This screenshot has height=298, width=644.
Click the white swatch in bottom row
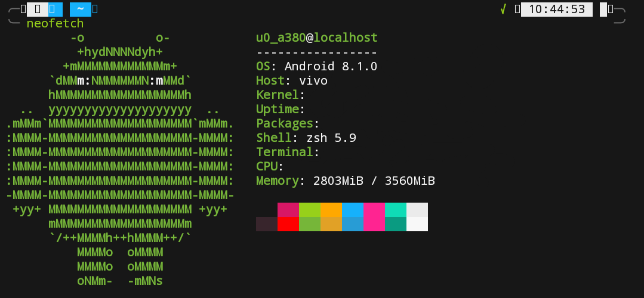tap(417, 224)
